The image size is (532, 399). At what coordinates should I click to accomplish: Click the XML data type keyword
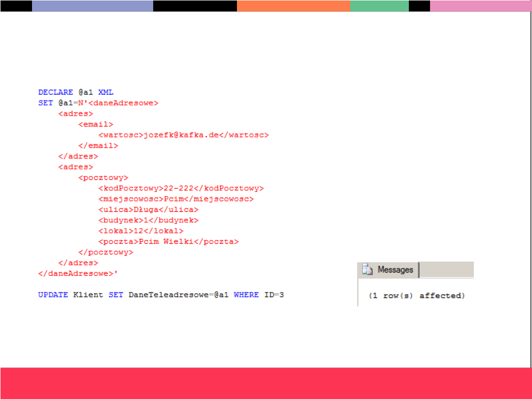point(106,92)
